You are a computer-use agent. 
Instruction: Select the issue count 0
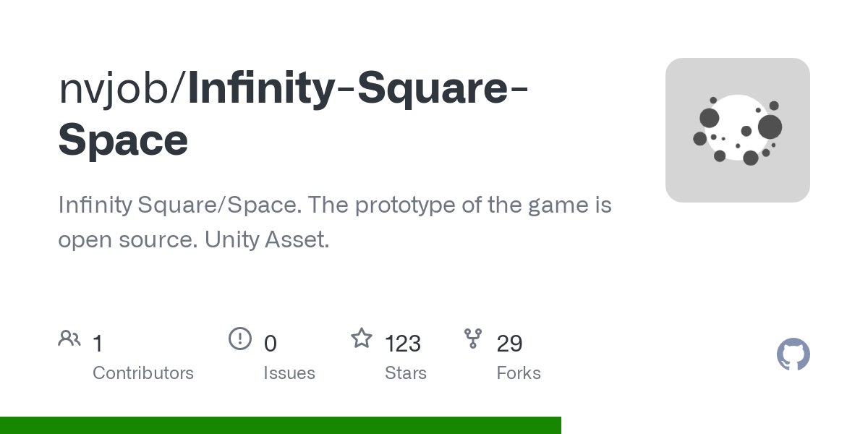coord(271,343)
